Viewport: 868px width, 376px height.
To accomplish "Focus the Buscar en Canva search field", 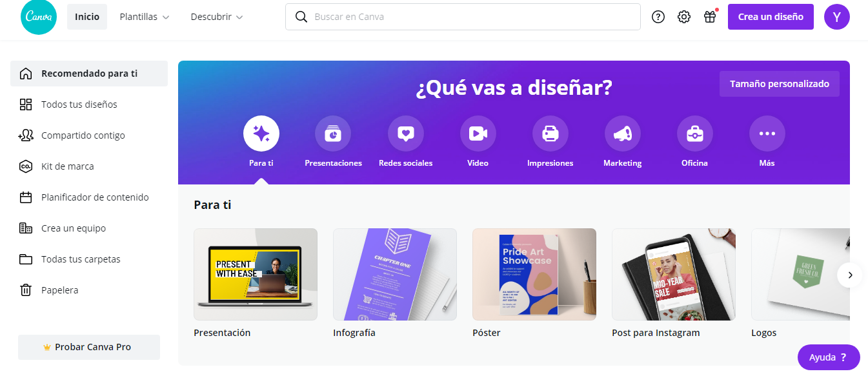I will coord(463,17).
